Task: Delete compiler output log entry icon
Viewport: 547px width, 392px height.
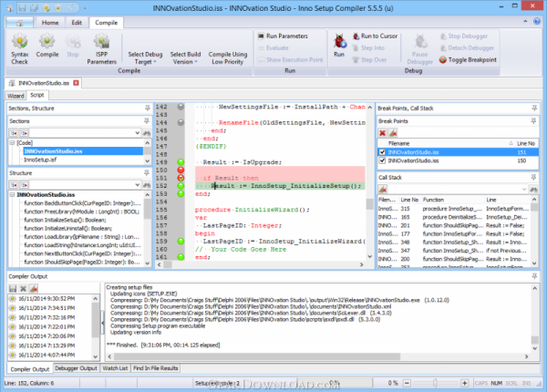Action: 23,288
